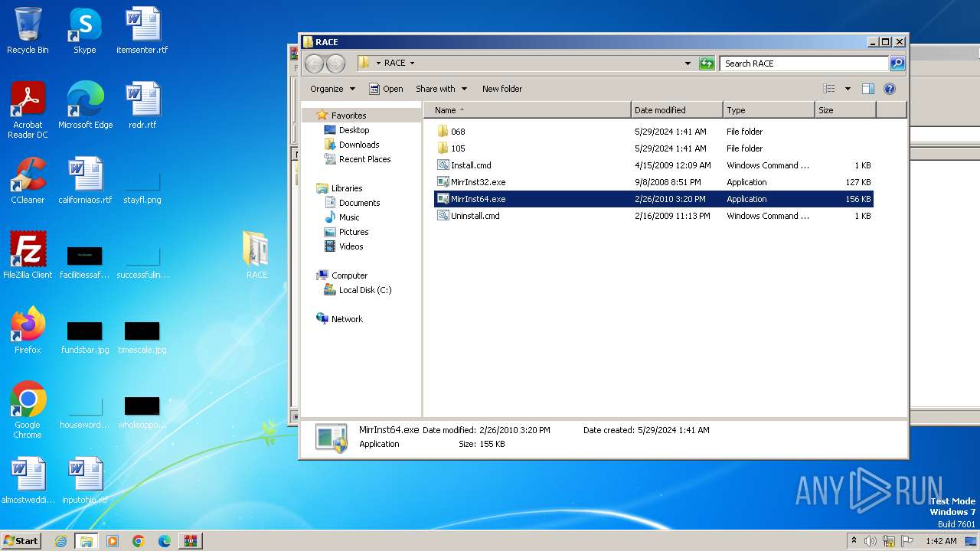This screenshot has width=980, height=551.
Task: Launch CCleaner from desktop
Action: pos(28,181)
